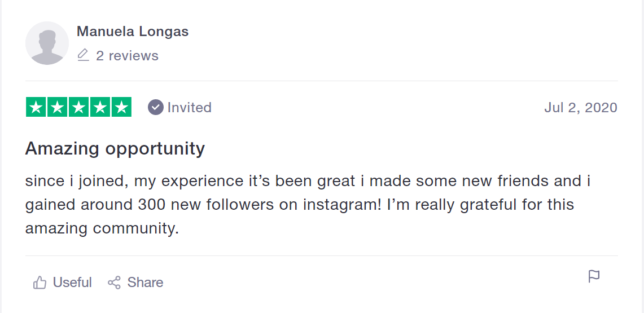Click the last line ending amazing community
Image resolution: width=644 pixels, height=313 pixels.
point(102,228)
